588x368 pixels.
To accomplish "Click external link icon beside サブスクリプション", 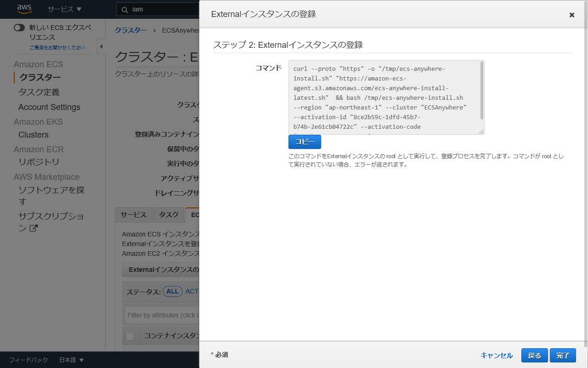I will pyautogui.click(x=34, y=228).
